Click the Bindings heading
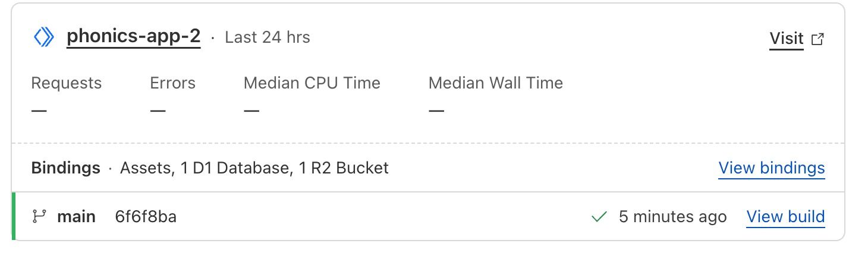This screenshot has width=868, height=259. (x=65, y=168)
